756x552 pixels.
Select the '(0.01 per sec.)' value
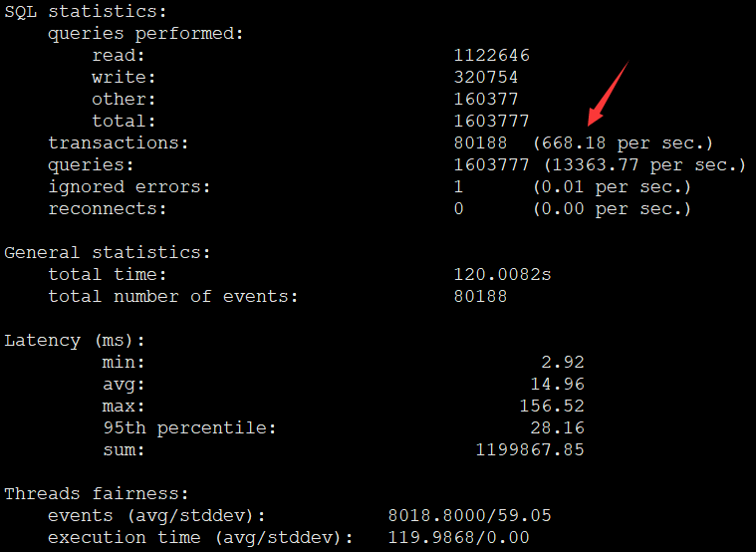pos(612,187)
